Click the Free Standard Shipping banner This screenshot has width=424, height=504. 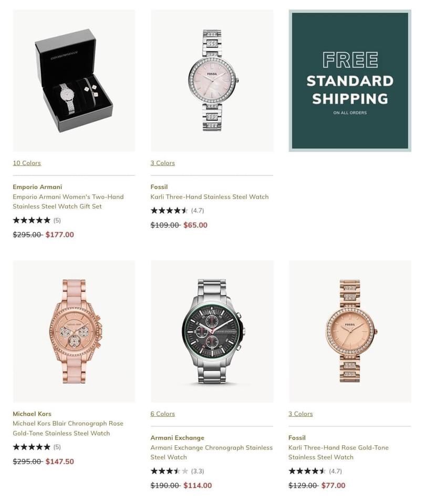(x=349, y=80)
